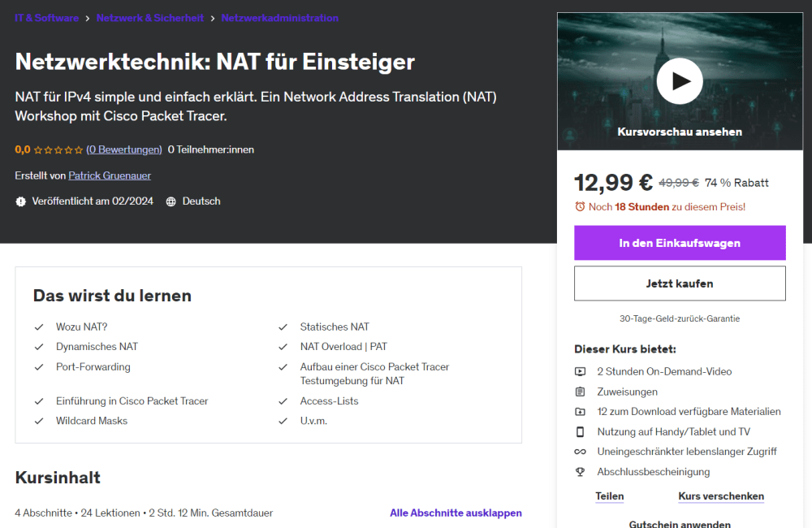
Task: Play the course preview video
Action: pyautogui.click(x=680, y=81)
